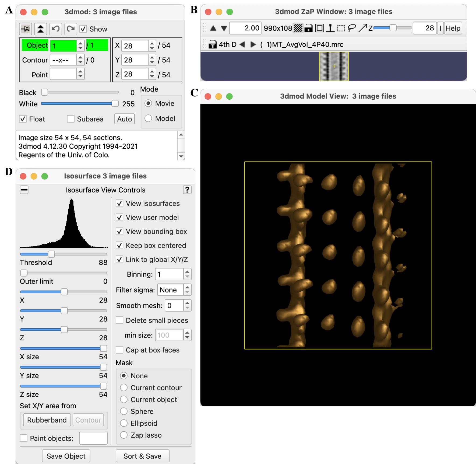The width and height of the screenshot is (476, 464).
Task: Click the Paint objects input field
Action: pyautogui.click(x=93, y=438)
